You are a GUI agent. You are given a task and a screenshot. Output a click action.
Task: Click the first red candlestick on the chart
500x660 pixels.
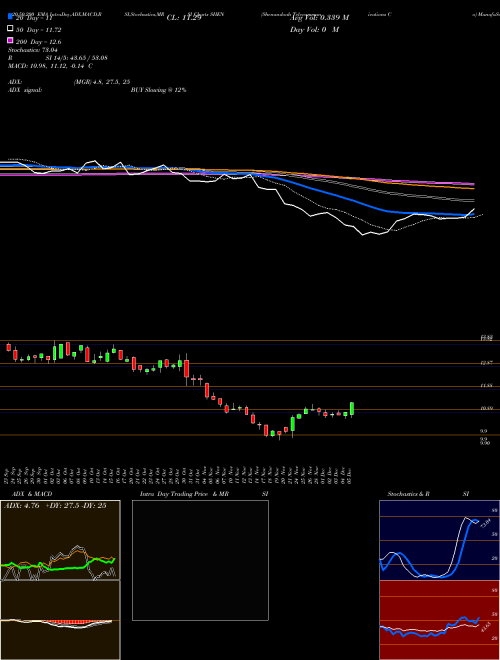(x=8, y=347)
